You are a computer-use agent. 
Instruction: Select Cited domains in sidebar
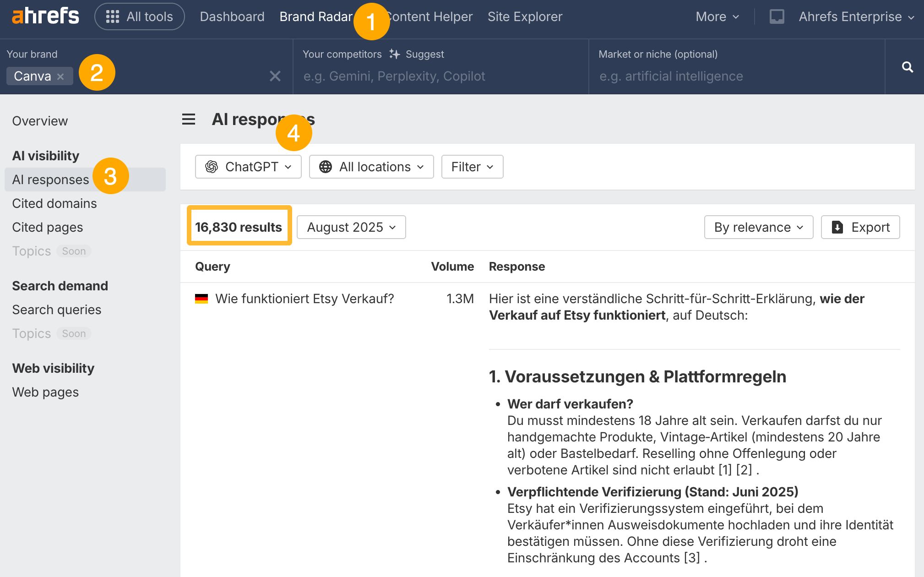click(54, 203)
